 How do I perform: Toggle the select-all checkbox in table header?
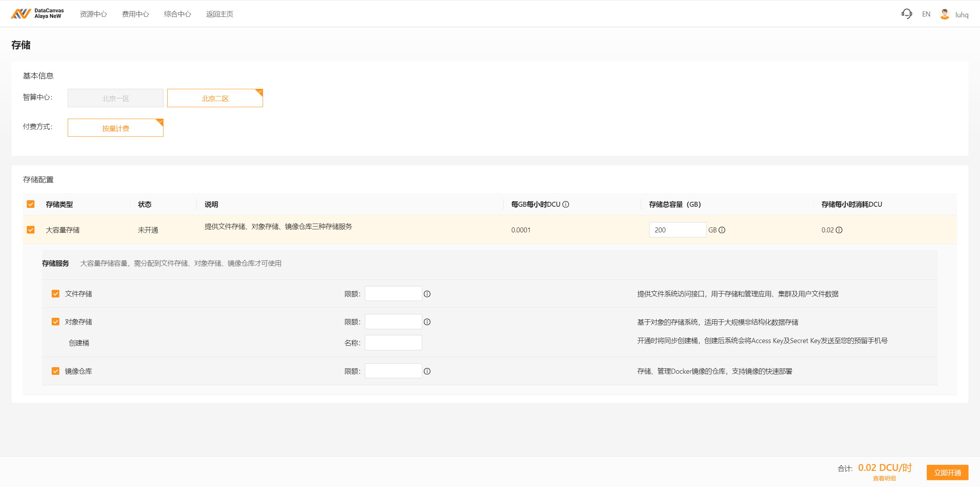click(x=31, y=204)
